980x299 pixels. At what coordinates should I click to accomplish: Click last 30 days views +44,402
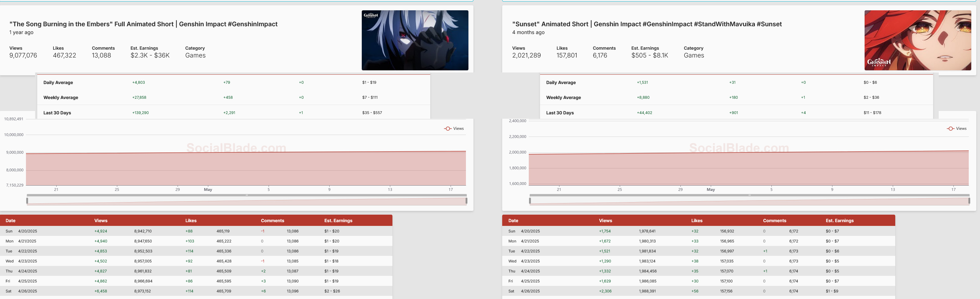644,113
